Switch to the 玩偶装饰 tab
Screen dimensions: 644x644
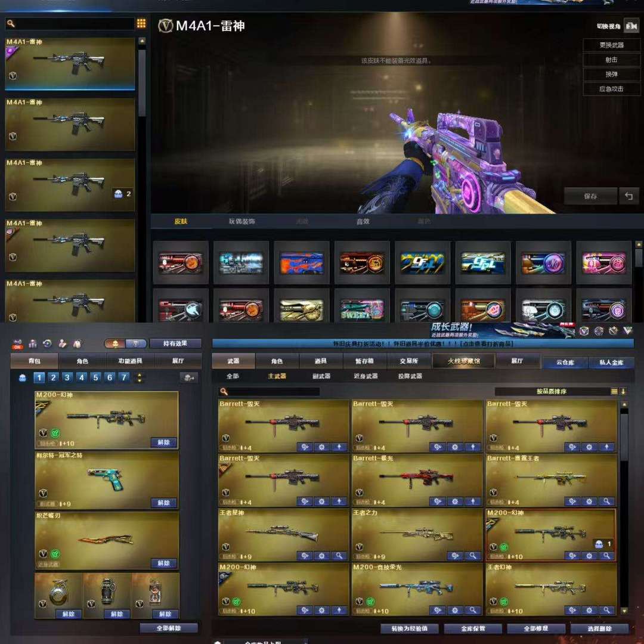point(242,221)
